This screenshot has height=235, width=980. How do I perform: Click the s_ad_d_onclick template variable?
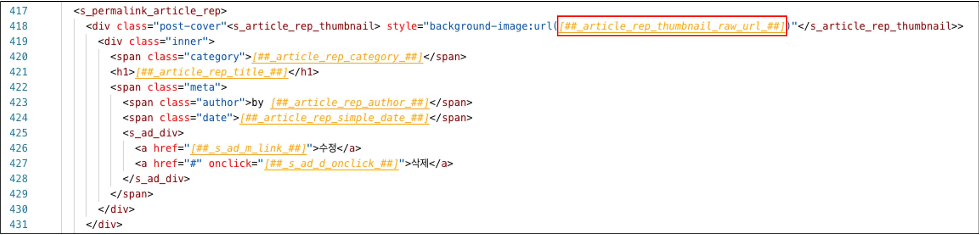point(331,164)
